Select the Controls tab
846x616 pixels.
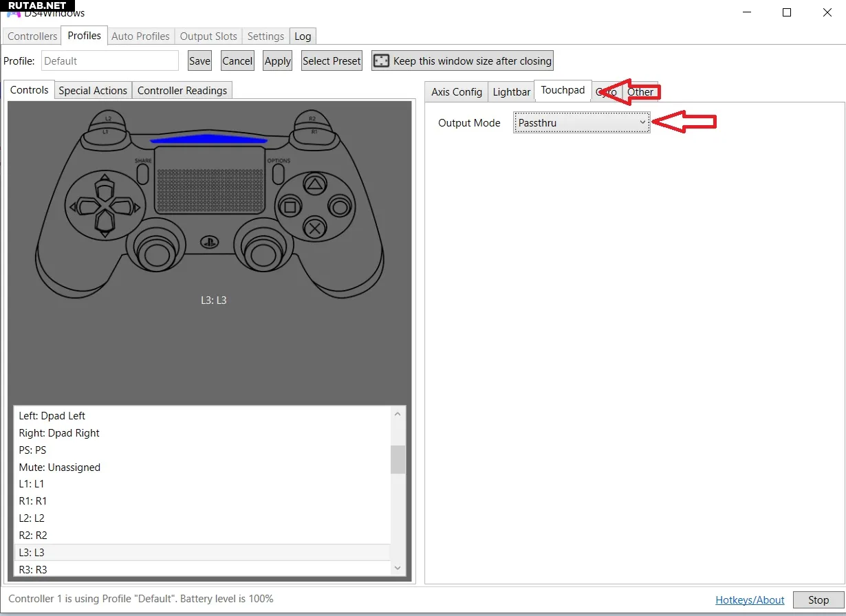pos(30,90)
